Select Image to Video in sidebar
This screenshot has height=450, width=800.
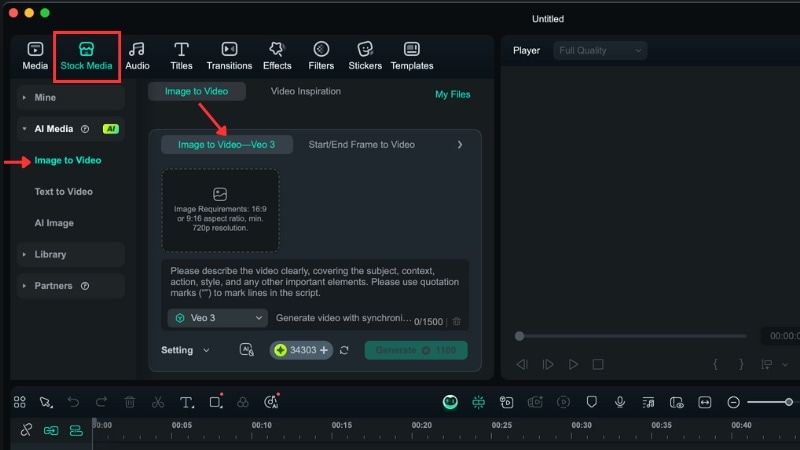(x=68, y=160)
